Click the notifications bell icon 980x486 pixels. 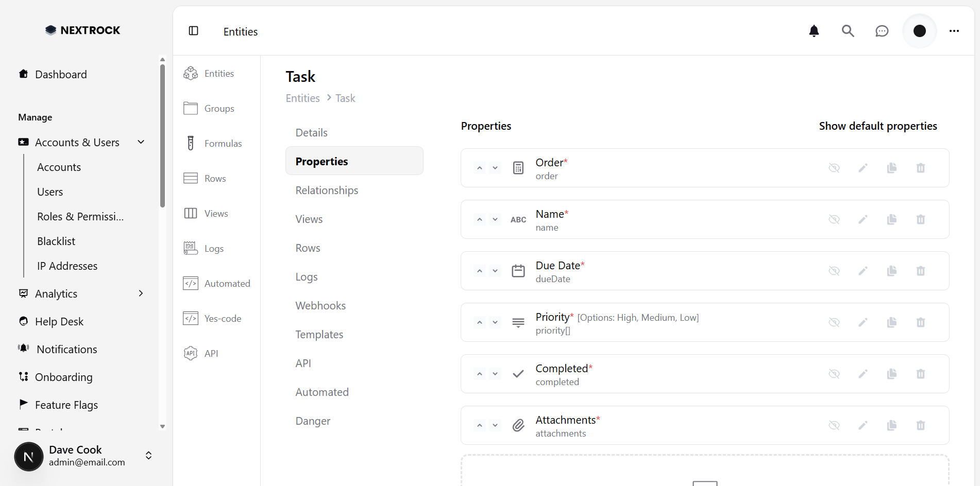(x=814, y=31)
